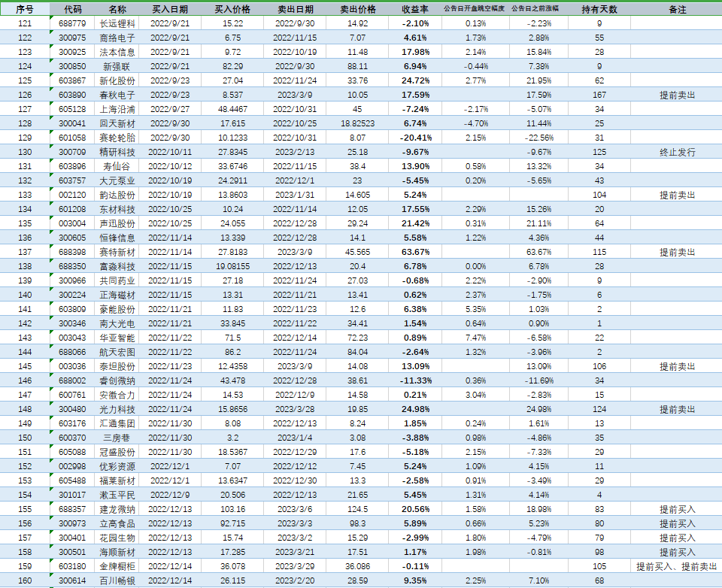The width and height of the screenshot is (722, 588).
Task: Select the 买入日期 column header
Action: (170, 9)
